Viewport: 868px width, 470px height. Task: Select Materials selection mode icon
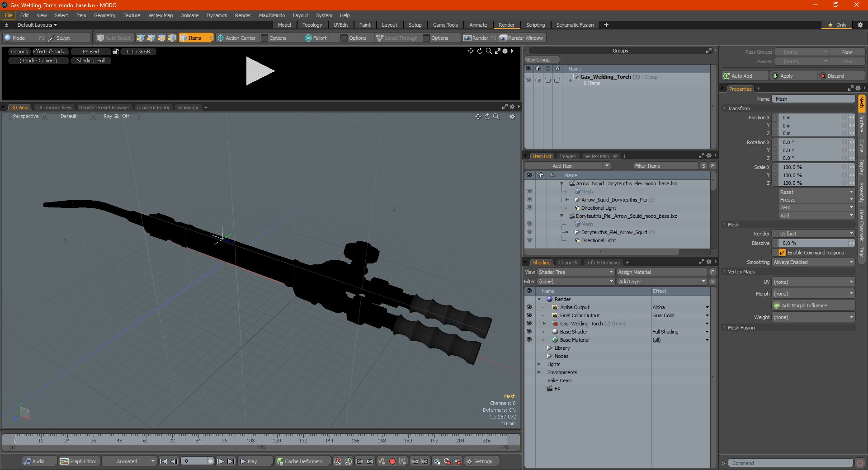[172, 38]
